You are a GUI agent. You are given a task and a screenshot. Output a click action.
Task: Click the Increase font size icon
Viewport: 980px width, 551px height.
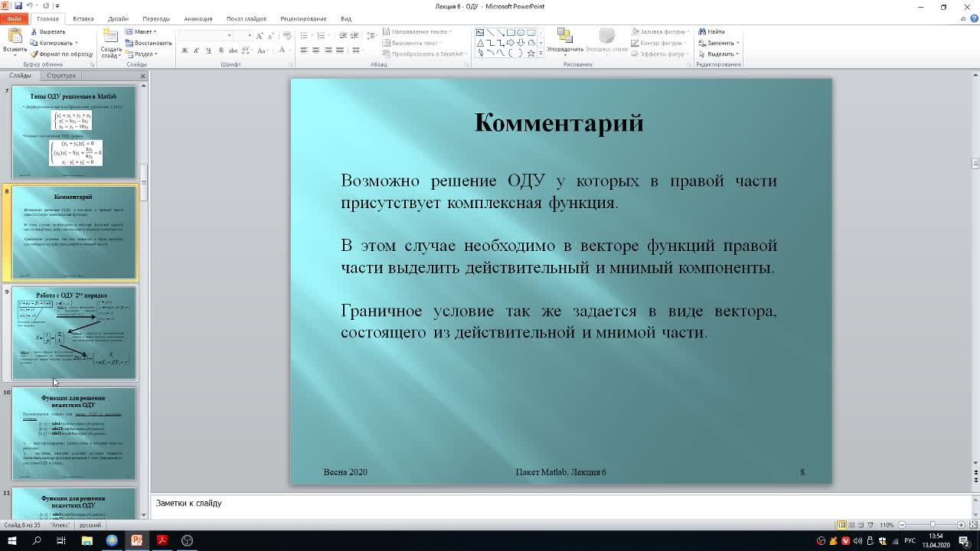(x=260, y=36)
